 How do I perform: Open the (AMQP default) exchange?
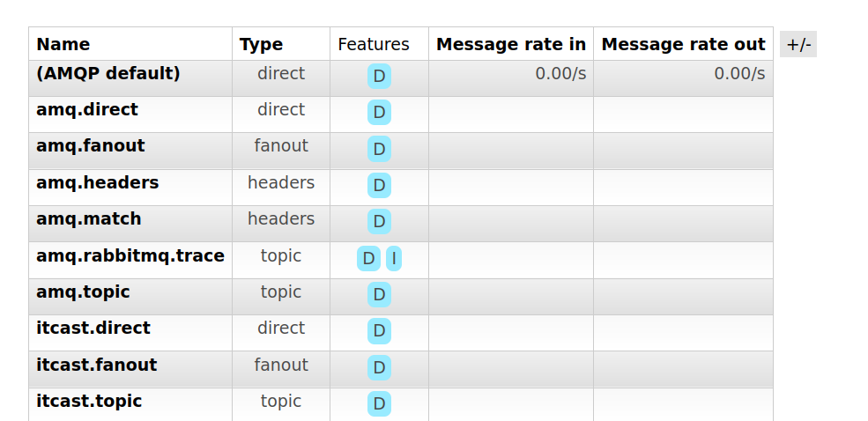tap(108, 73)
